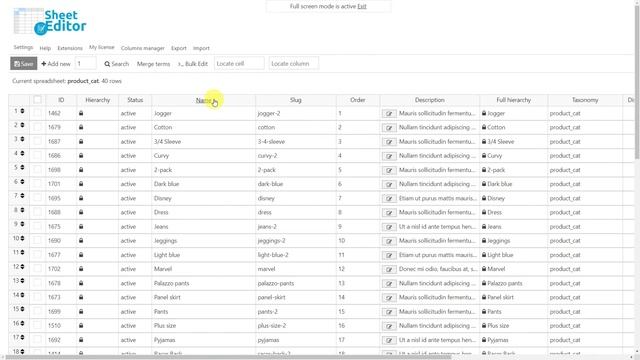Open description editor for Jeans row

click(389, 227)
